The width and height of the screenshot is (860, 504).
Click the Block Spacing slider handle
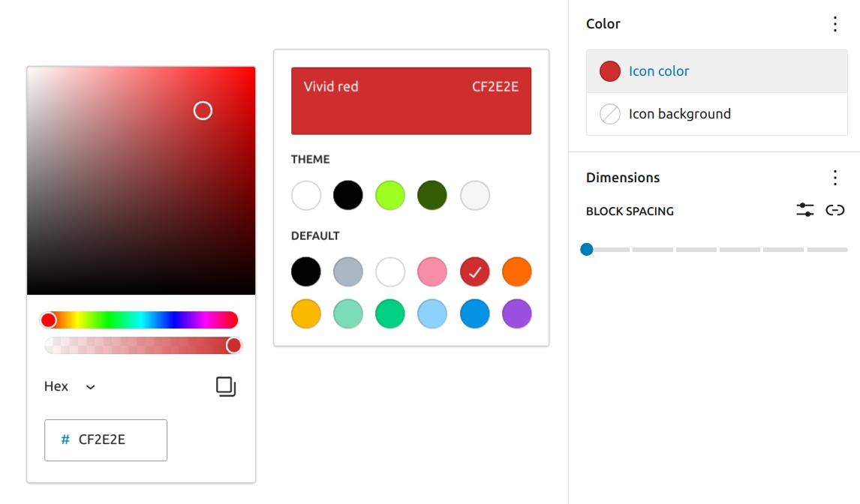click(x=588, y=249)
